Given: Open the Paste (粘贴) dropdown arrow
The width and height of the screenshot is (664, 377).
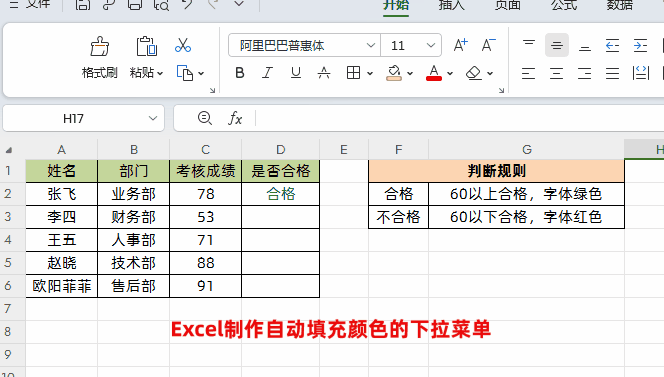Looking at the screenshot, I should point(160,74).
